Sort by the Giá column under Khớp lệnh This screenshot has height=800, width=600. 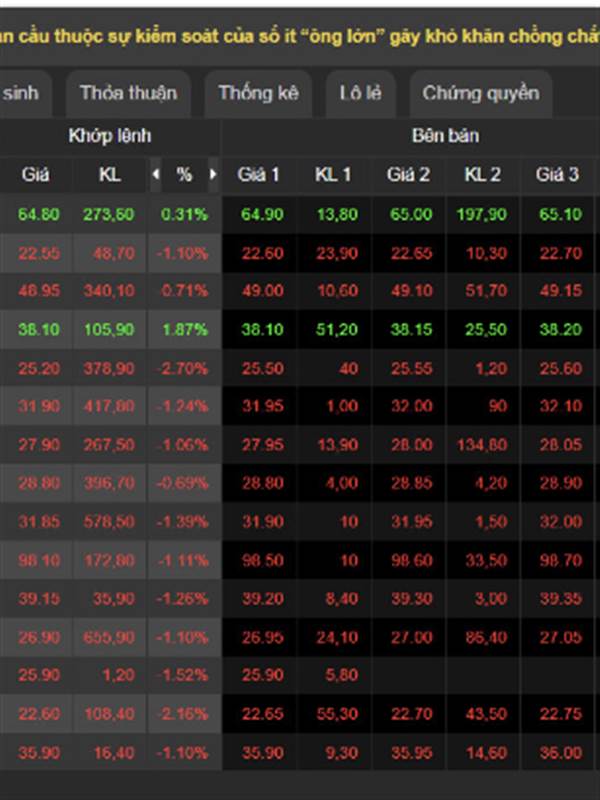(x=36, y=174)
